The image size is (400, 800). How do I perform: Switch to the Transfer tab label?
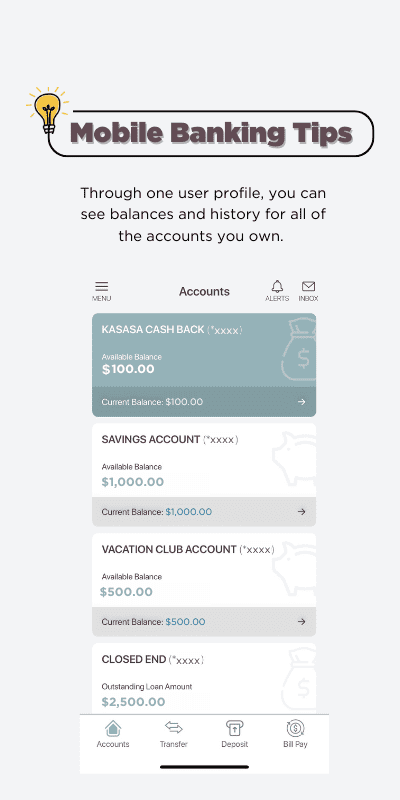[173, 744]
